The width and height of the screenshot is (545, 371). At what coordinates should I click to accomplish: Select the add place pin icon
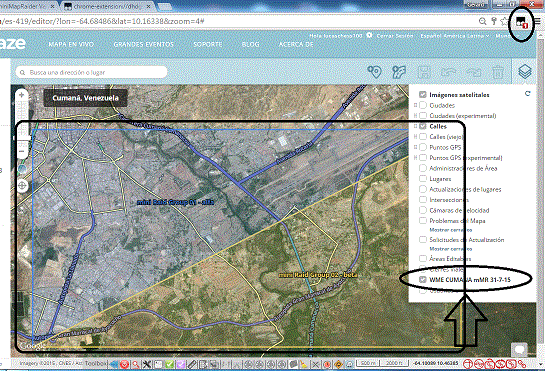(374, 72)
